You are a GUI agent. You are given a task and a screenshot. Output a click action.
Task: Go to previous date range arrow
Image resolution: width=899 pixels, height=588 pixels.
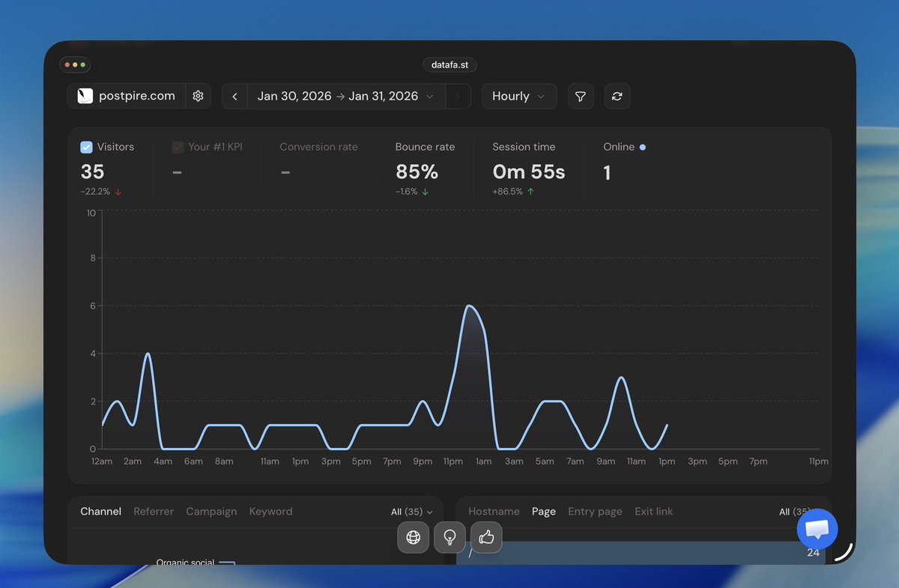pos(234,96)
